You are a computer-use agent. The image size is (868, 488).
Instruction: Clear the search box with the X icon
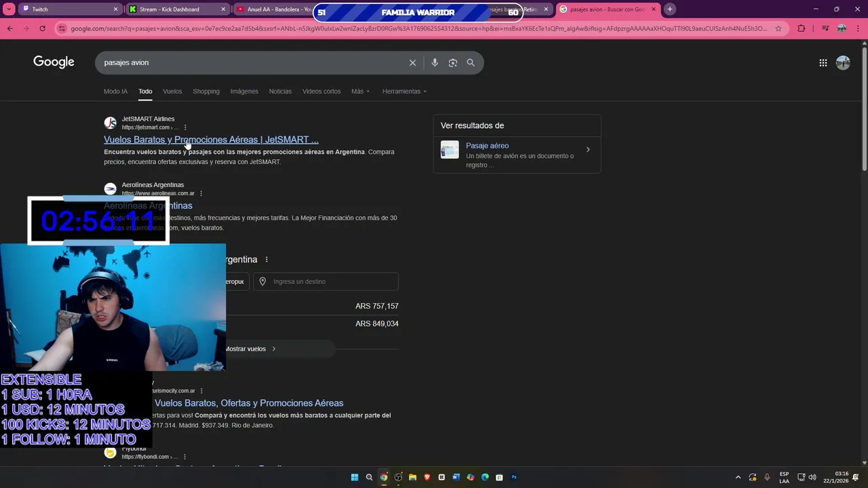click(412, 62)
